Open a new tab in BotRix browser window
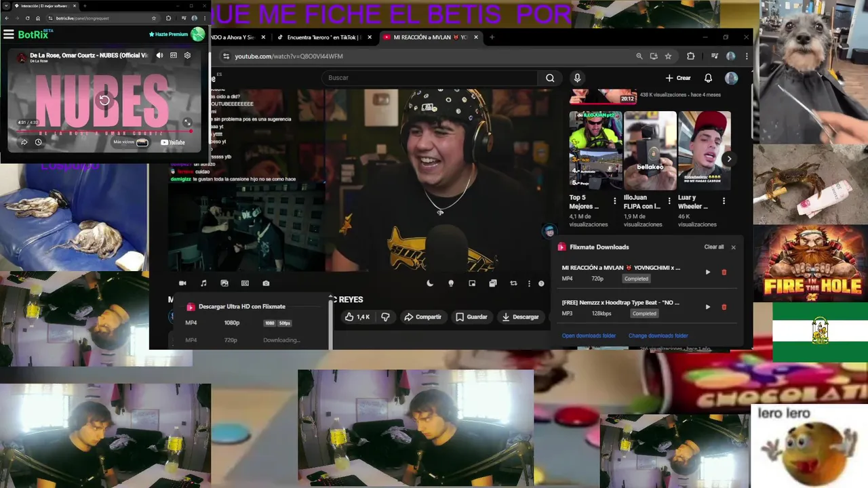 coord(84,5)
